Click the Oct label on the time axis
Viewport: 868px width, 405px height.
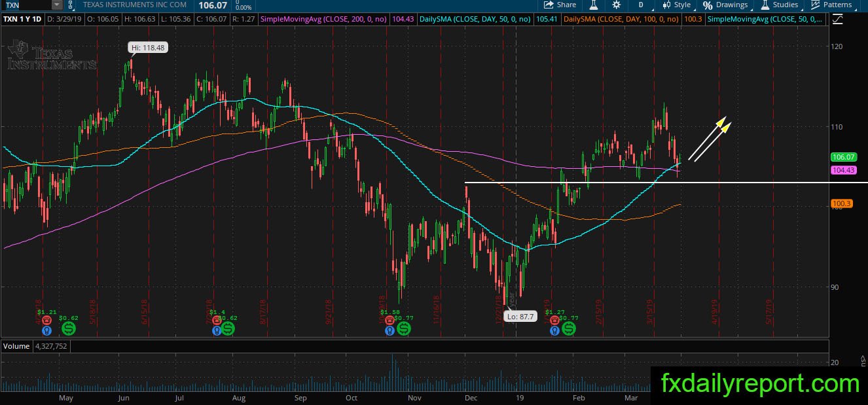click(x=352, y=397)
